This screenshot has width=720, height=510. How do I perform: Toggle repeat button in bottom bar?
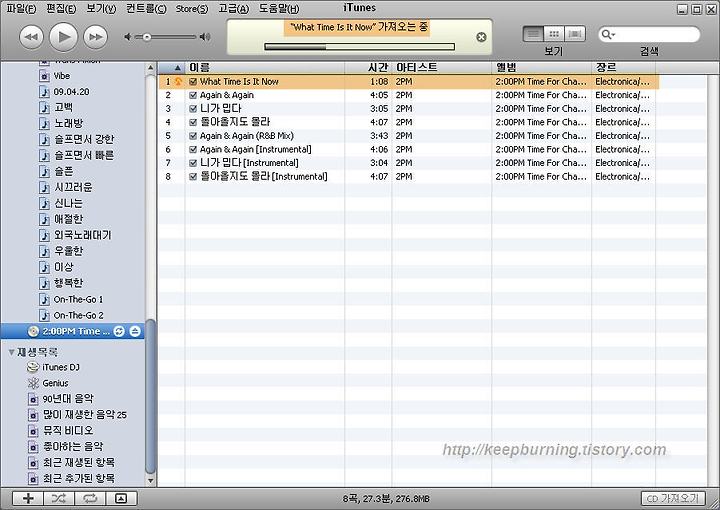click(x=90, y=498)
